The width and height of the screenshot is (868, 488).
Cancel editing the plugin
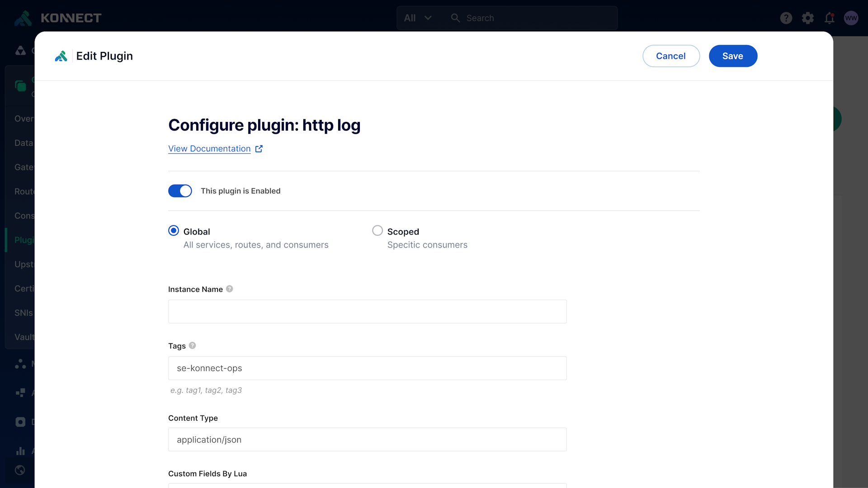click(671, 56)
